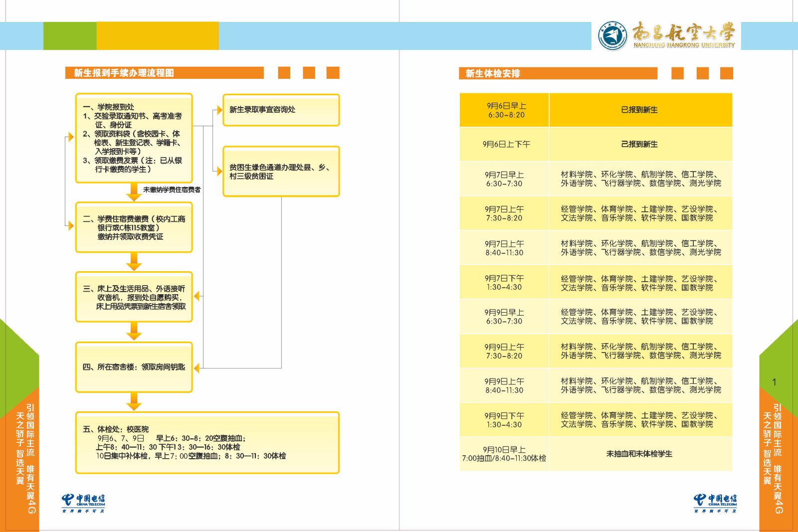Image resolution: width=798 pixels, height=532 pixels.
Task: Select the 新生体检安排 header bar
Action: [x=558, y=74]
